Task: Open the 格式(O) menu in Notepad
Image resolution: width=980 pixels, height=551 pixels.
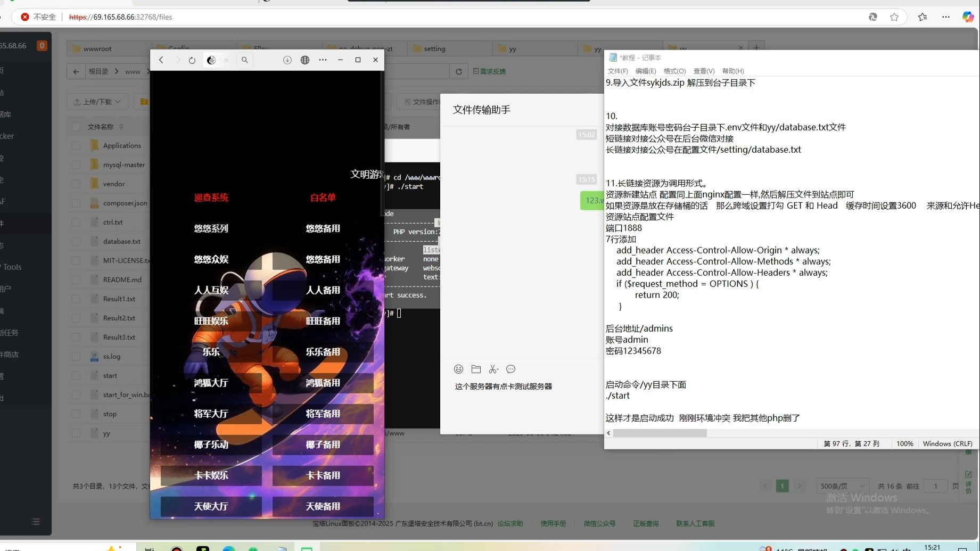Action: [674, 71]
